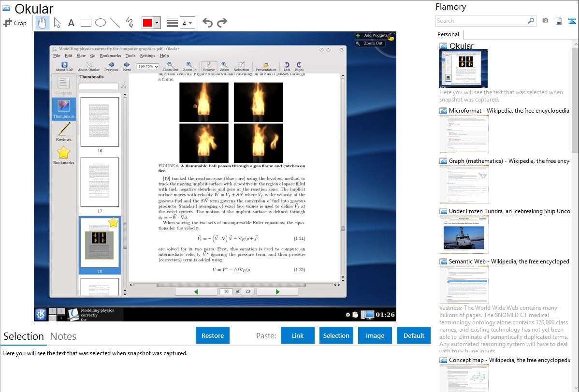
Task: Click the green previous page arrow button
Action: (x=196, y=291)
